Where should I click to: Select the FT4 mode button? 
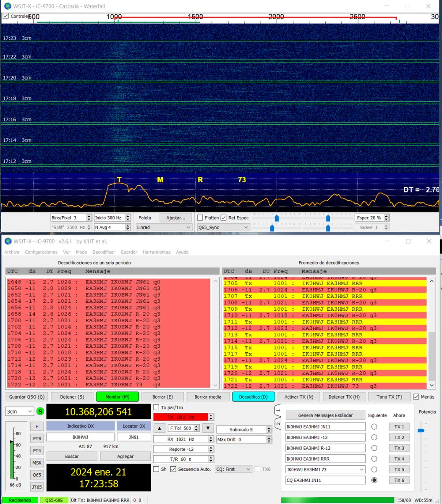37,451
